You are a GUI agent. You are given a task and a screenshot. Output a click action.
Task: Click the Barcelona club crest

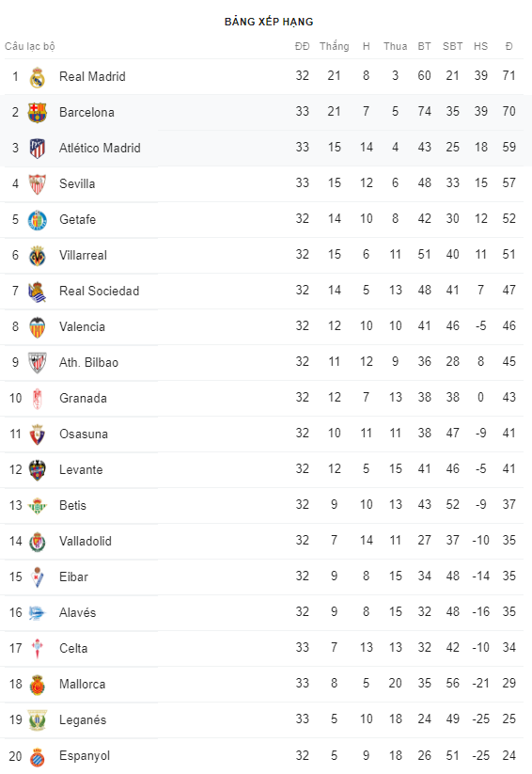click(37, 113)
